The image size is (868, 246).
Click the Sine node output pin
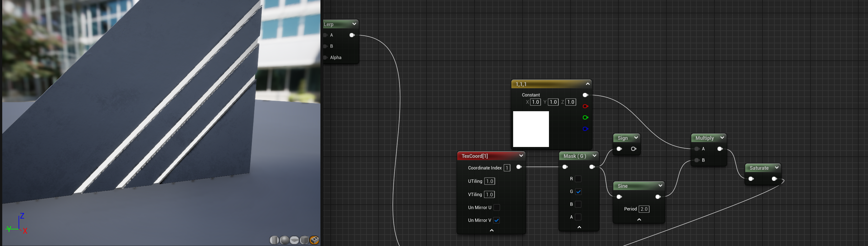pyautogui.click(x=658, y=197)
